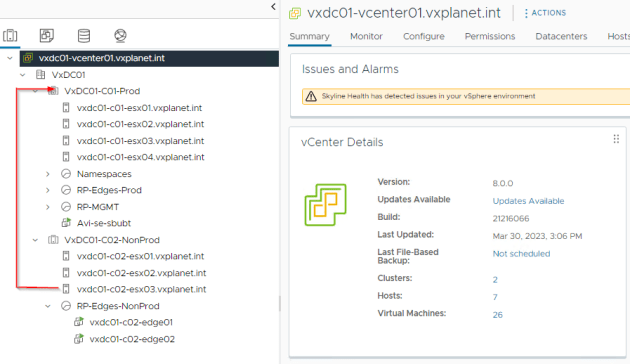Click the Skyline Health warning triangle icon
The image size is (630, 364).
pyautogui.click(x=311, y=96)
